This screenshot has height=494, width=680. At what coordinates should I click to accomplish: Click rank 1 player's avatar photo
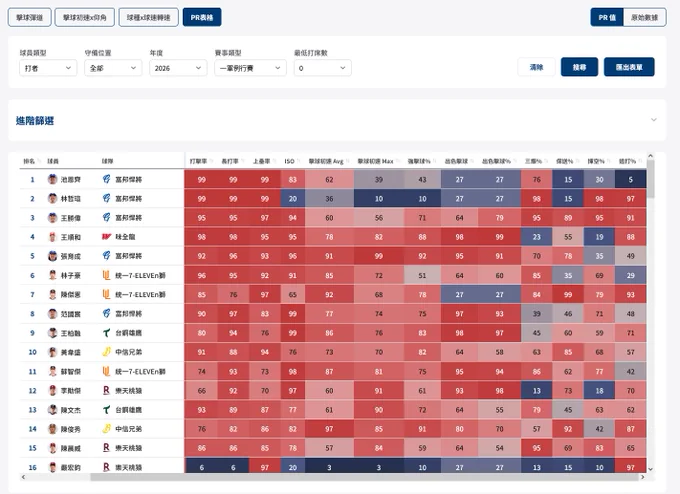(52, 179)
